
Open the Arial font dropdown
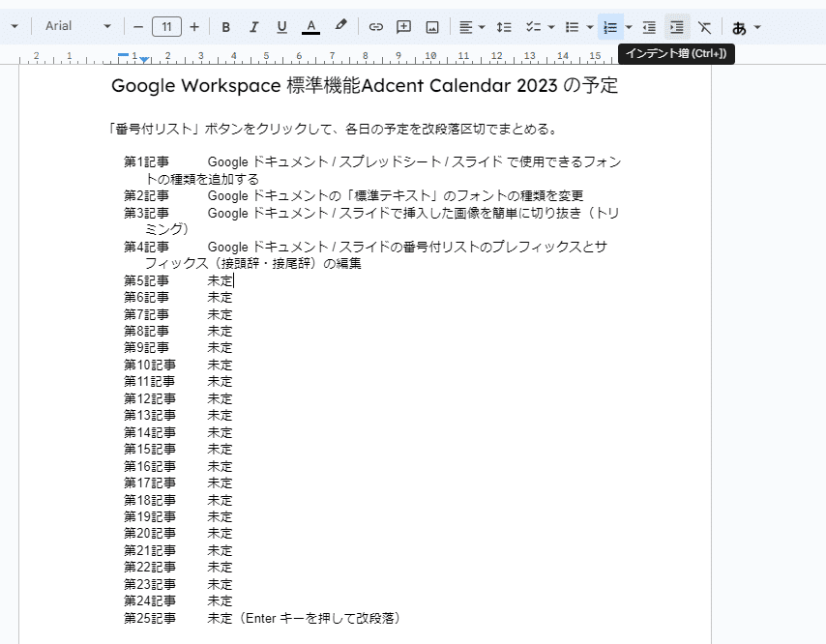pos(77,26)
